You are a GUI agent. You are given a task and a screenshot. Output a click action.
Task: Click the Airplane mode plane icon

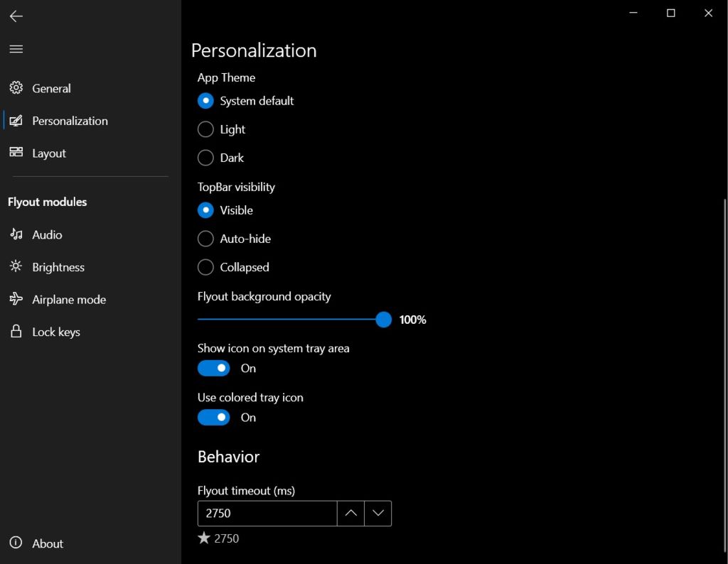[16, 299]
